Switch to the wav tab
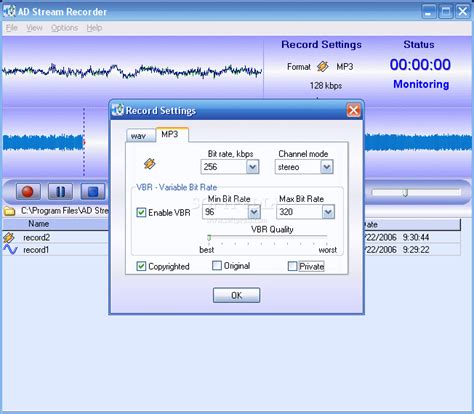Screen dimensions: 474x414 140,136
